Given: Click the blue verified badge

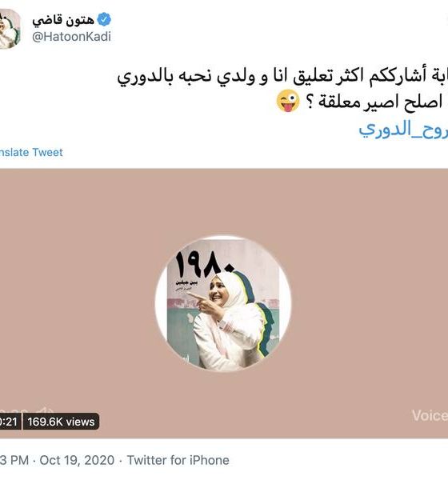Looking at the screenshot, I should pyautogui.click(x=104, y=19).
